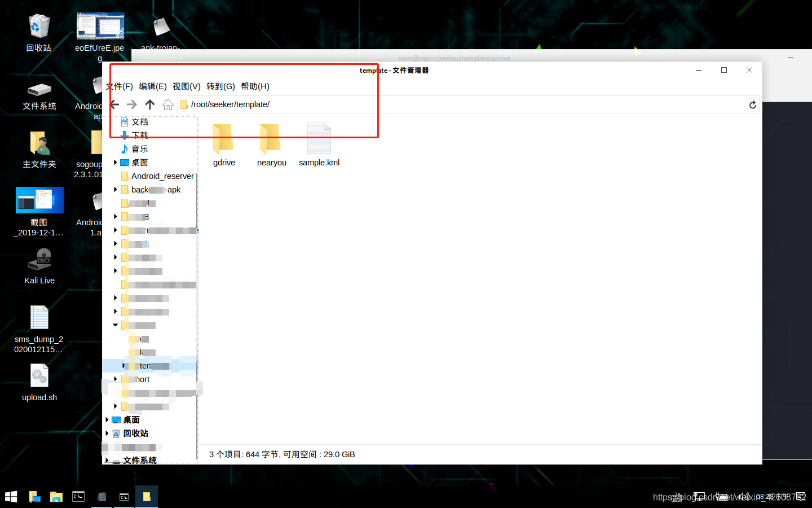Maximize the template file manager window

pyautogui.click(x=724, y=70)
